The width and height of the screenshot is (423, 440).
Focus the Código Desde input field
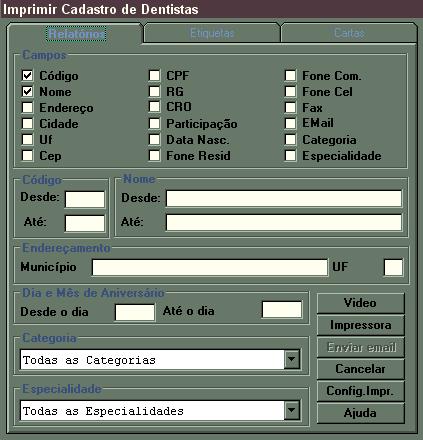pyautogui.click(x=85, y=199)
